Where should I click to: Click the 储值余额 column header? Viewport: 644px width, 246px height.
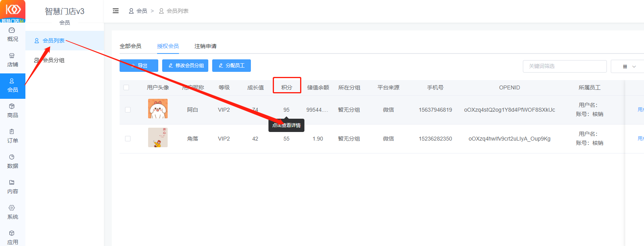[318, 87]
